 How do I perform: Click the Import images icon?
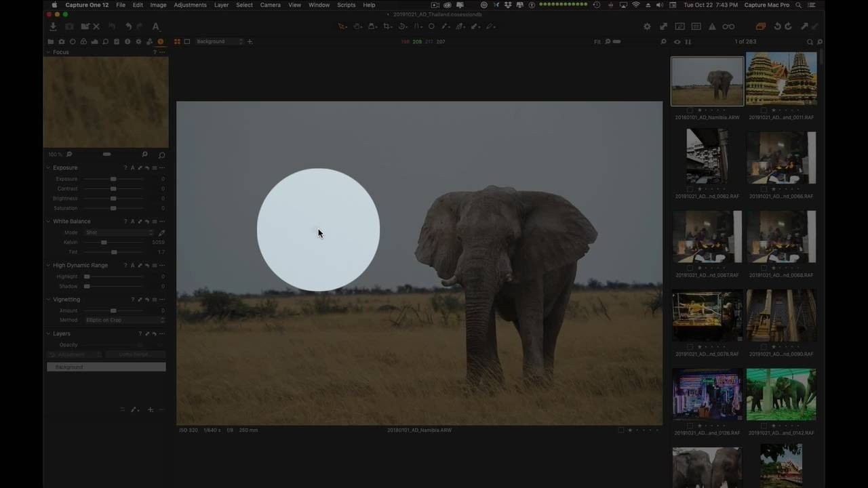[53, 26]
